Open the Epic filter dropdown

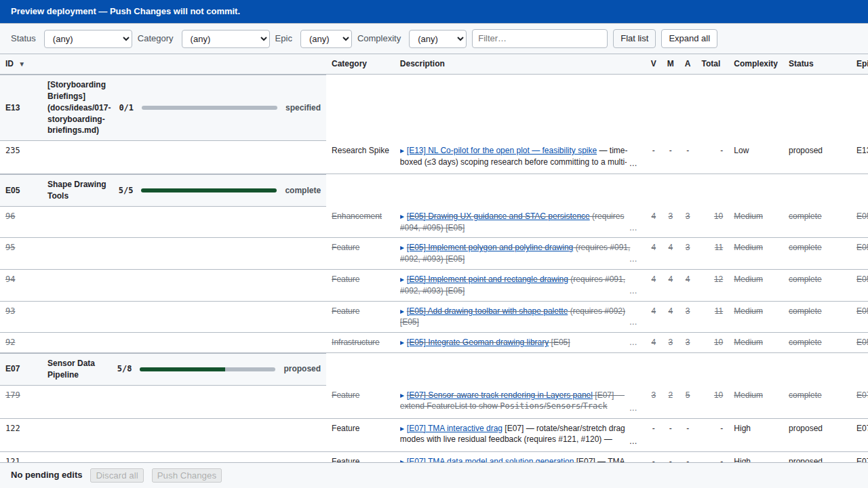tap(326, 39)
